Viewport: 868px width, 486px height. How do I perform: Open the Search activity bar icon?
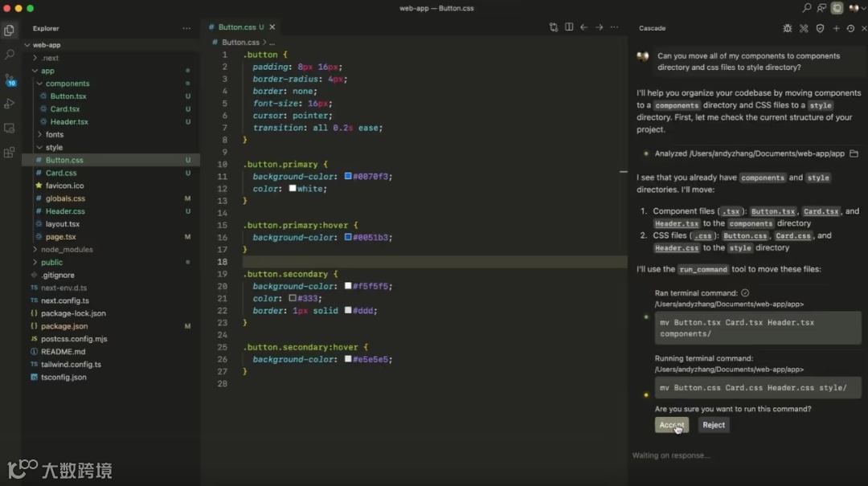point(10,55)
